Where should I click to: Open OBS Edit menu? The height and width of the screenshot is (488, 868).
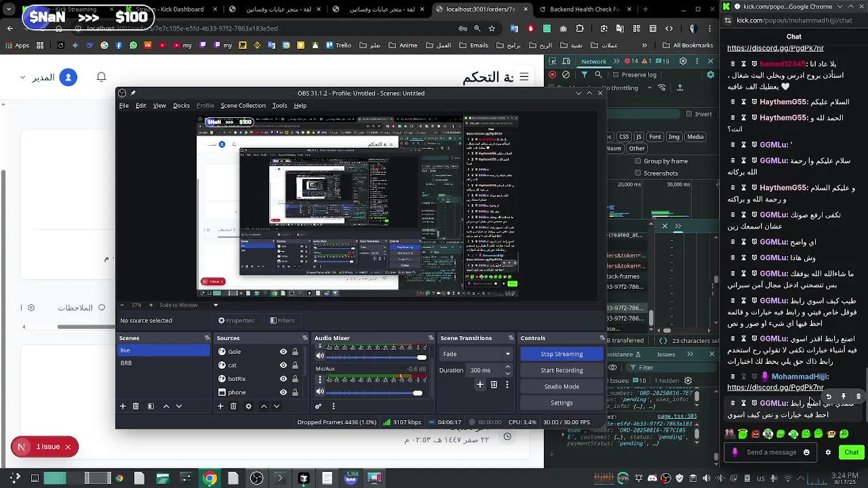(140, 106)
